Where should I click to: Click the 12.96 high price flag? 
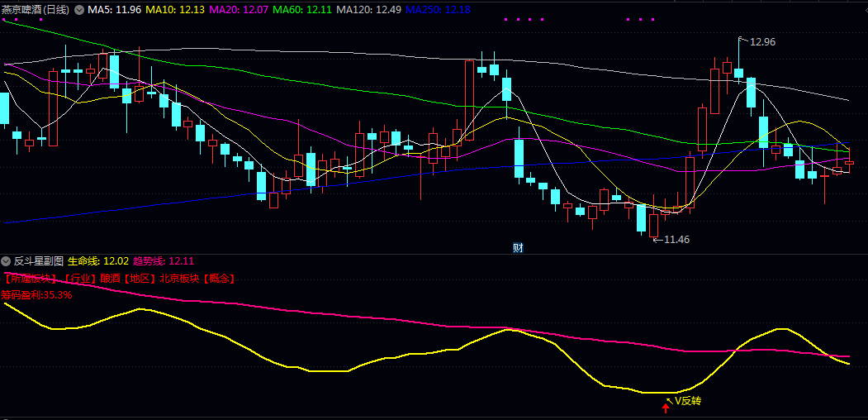(760, 41)
